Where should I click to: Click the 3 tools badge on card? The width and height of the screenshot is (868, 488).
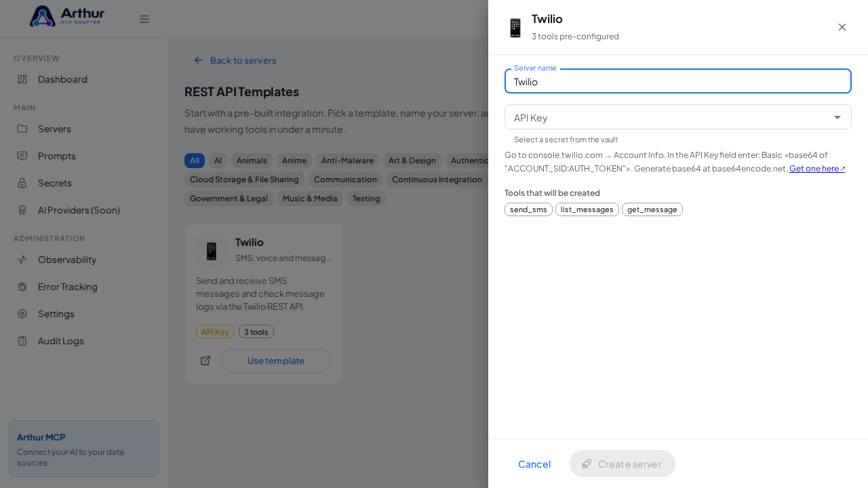pyautogui.click(x=256, y=331)
